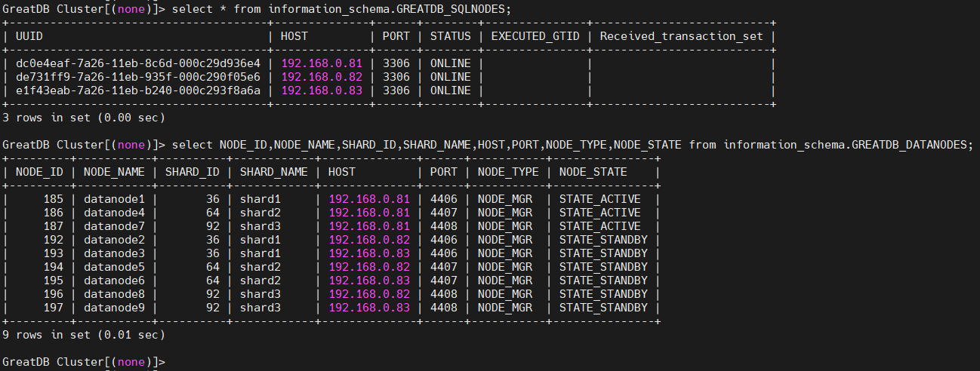980x371 pixels.
Task: Click NODE_ID value 186
Action: (53, 213)
